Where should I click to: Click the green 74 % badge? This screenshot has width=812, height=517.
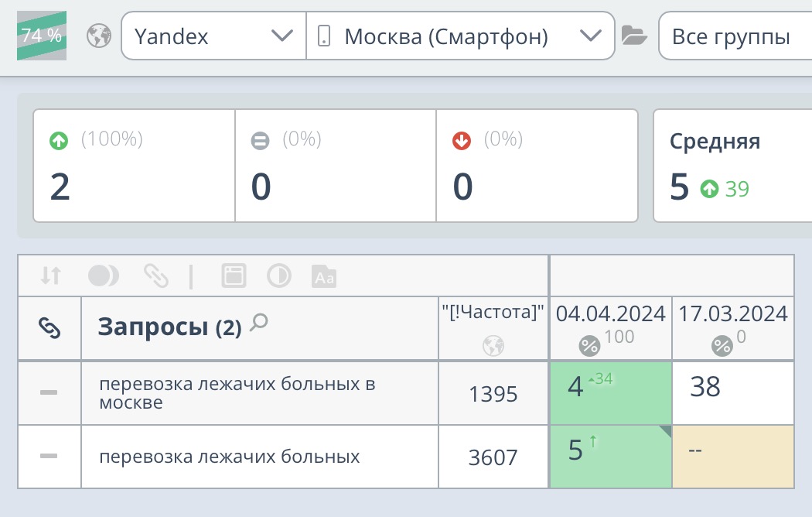click(42, 36)
